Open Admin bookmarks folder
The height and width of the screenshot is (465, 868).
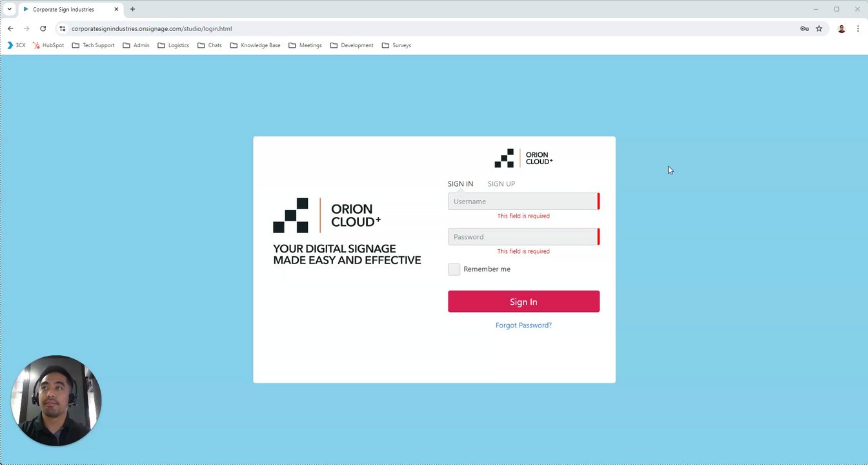136,45
